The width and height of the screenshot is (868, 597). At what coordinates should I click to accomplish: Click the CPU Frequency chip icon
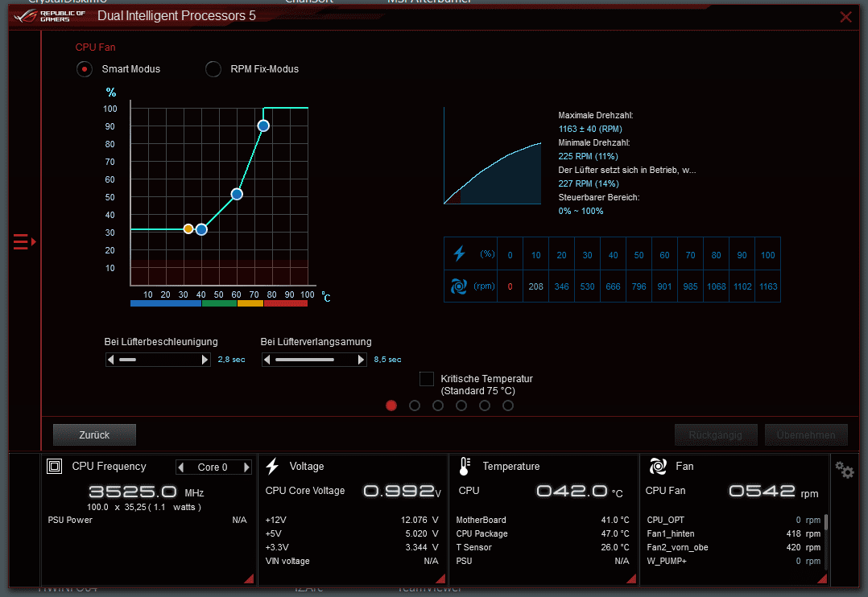(54, 467)
